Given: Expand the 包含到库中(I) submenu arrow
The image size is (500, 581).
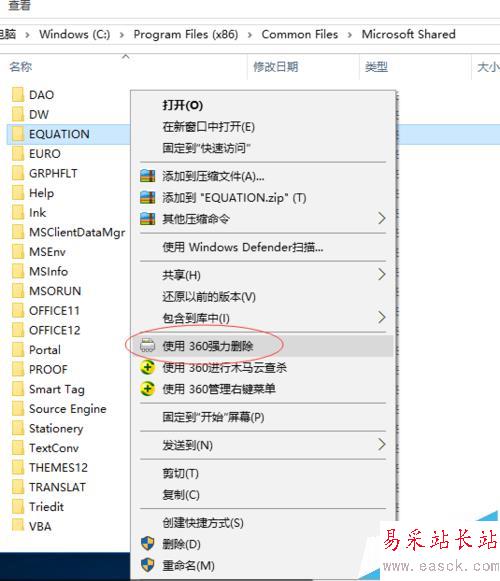Looking at the screenshot, I should [382, 317].
